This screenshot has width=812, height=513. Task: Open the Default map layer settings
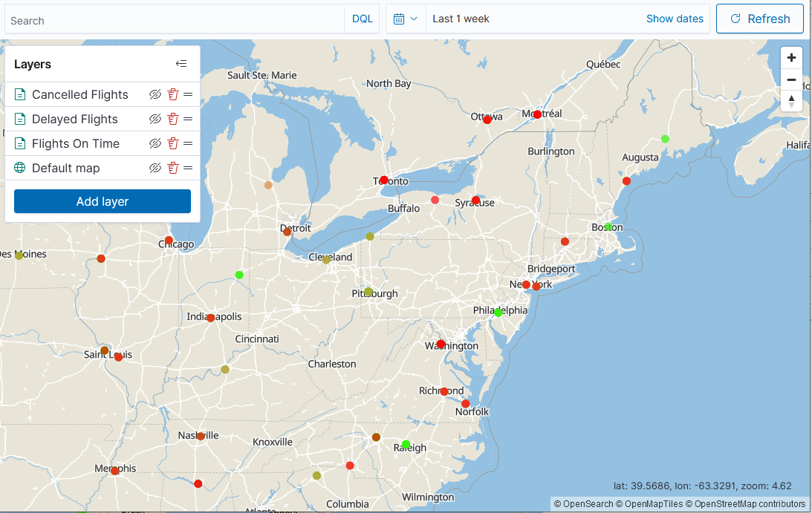click(66, 168)
